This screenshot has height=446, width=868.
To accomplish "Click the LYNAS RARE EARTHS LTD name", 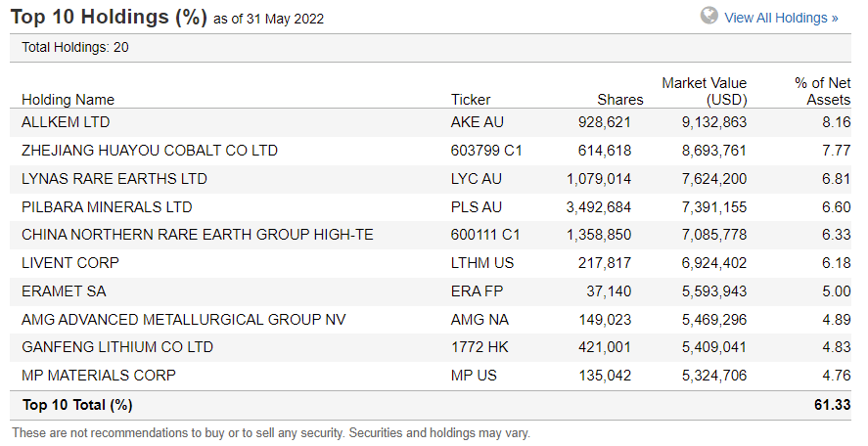I will click(x=114, y=179).
